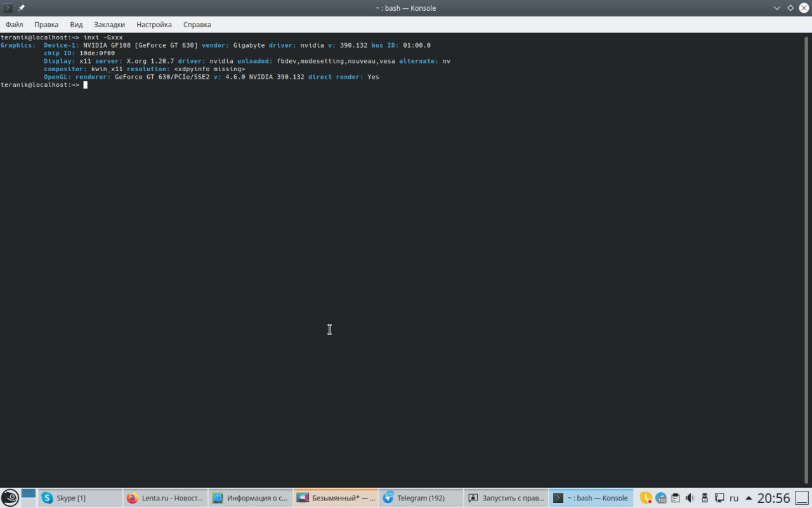812x508 pixels.
Task: Click the inxi -Gxxx command text
Action: pyautogui.click(x=103, y=37)
